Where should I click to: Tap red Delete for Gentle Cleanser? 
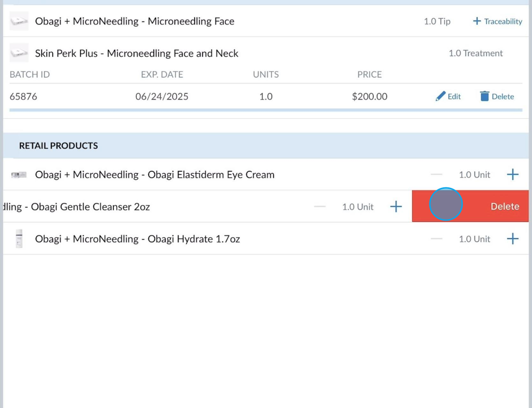pos(471,206)
